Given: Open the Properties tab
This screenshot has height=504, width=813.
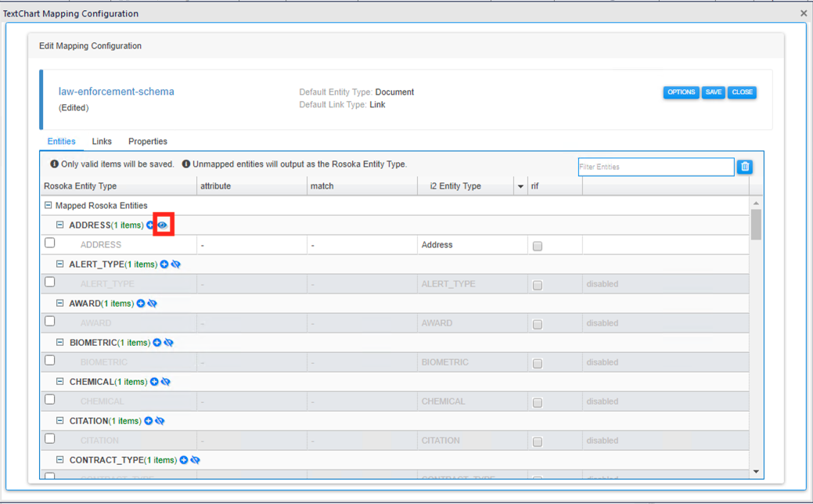Looking at the screenshot, I should point(147,142).
